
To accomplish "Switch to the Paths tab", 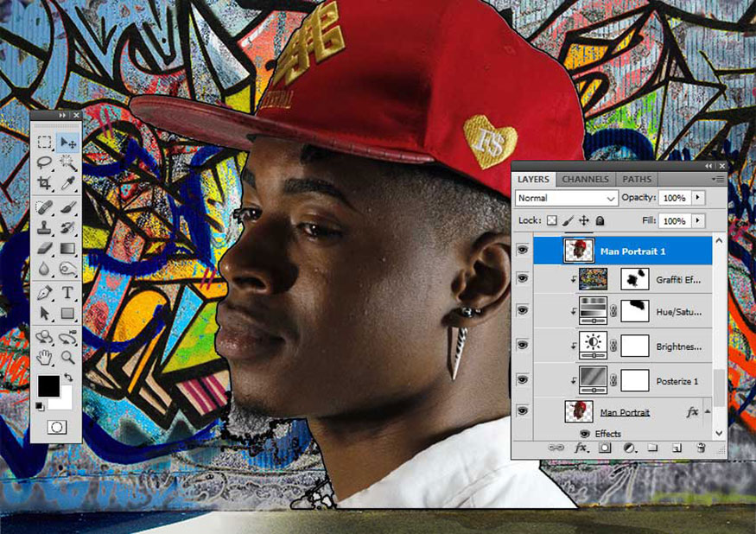I will (637, 179).
